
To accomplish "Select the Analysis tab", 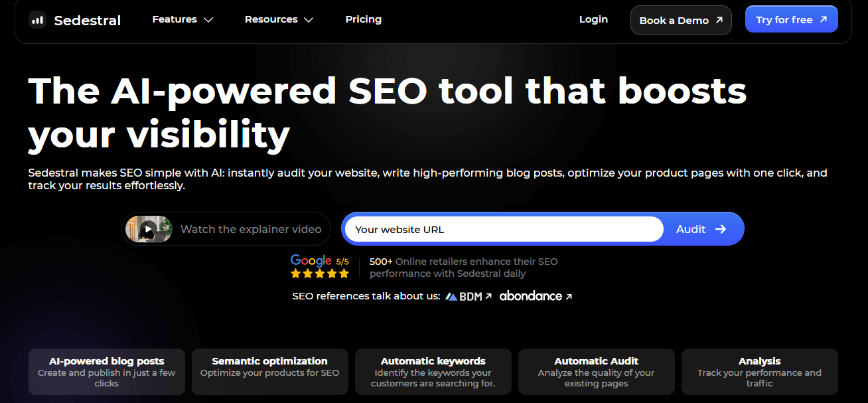I will (760, 372).
